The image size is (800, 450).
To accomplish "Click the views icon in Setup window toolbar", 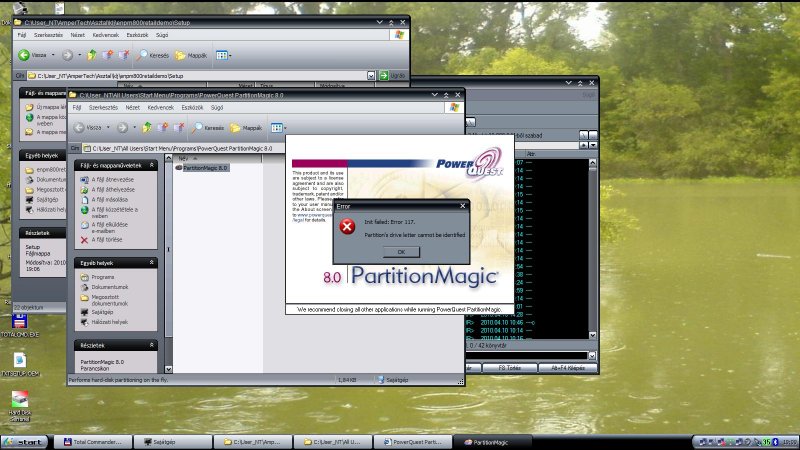I will [221, 55].
